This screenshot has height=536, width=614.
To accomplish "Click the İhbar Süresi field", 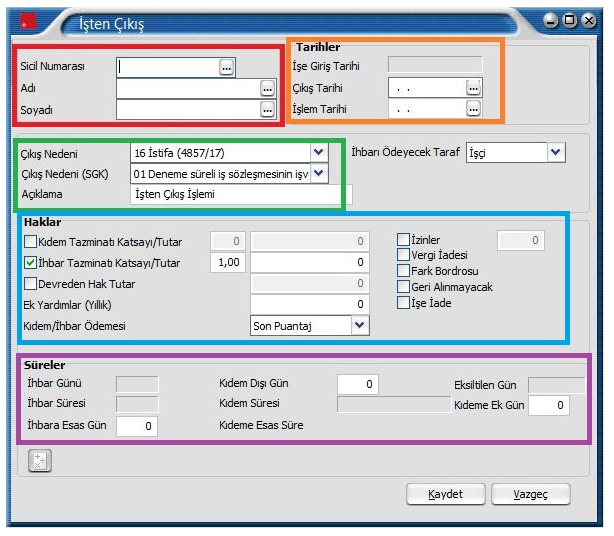I will [x=137, y=404].
